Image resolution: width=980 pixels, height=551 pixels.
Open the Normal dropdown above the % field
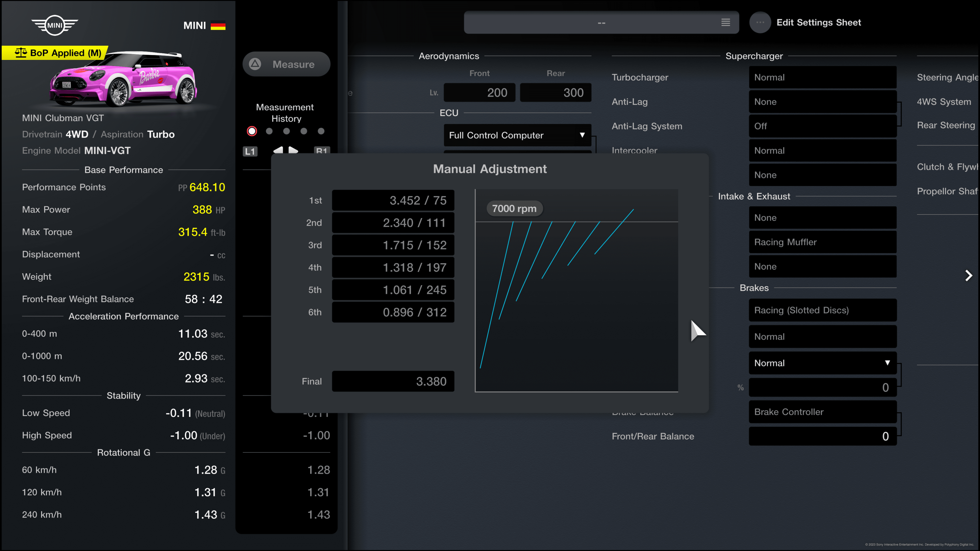click(x=823, y=363)
